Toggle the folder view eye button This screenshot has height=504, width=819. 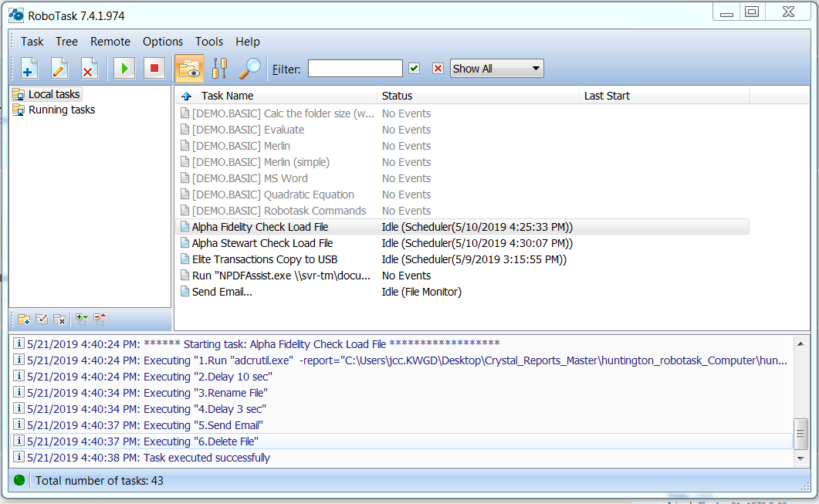click(x=188, y=69)
